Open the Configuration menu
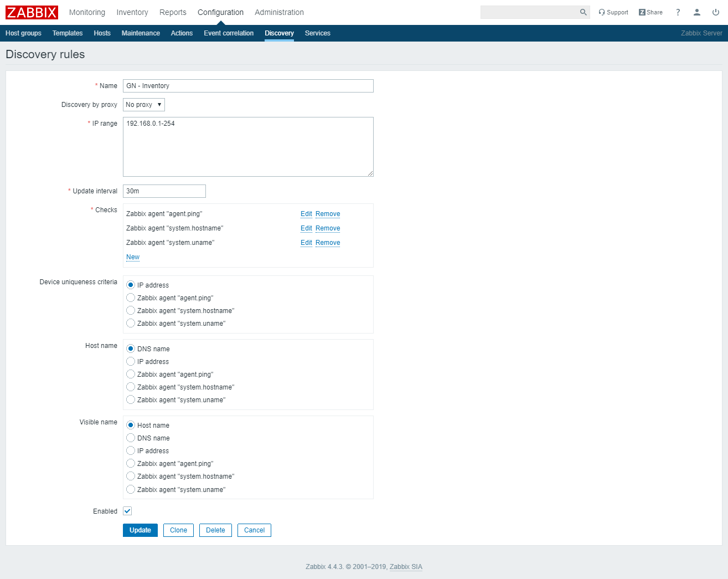 click(220, 12)
